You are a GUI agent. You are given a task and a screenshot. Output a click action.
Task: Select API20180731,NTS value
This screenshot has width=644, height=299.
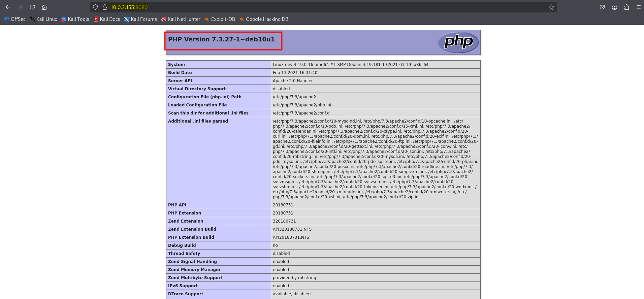pos(291,237)
